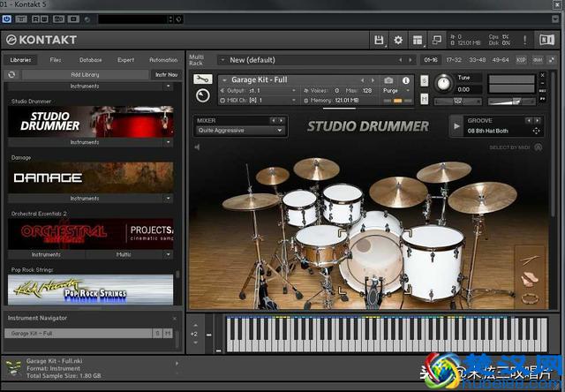Click the drumsticks articulation icon
Viewport: 565px width, 392px height.
pos(531,260)
